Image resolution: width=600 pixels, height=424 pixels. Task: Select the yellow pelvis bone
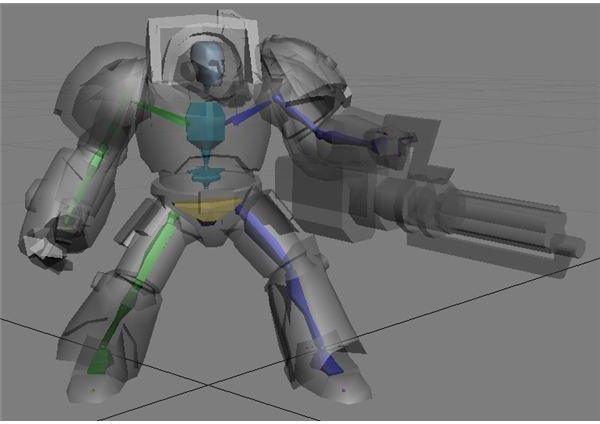tap(207, 210)
